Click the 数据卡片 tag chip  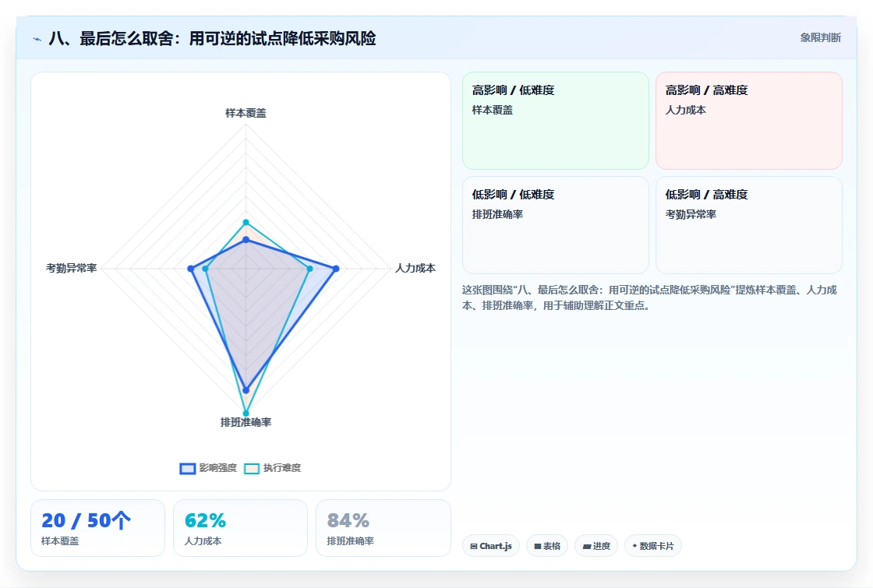(652, 546)
